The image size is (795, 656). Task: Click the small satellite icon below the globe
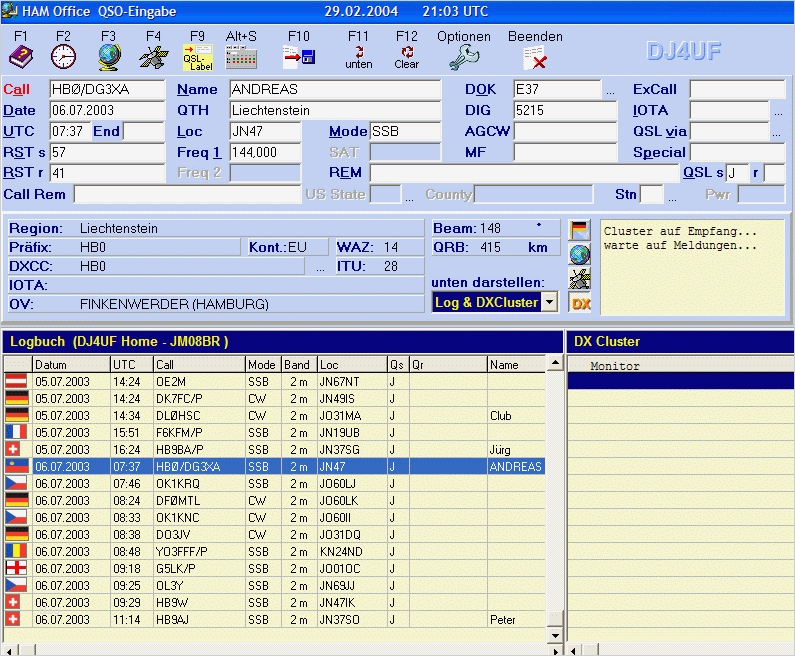click(580, 279)
